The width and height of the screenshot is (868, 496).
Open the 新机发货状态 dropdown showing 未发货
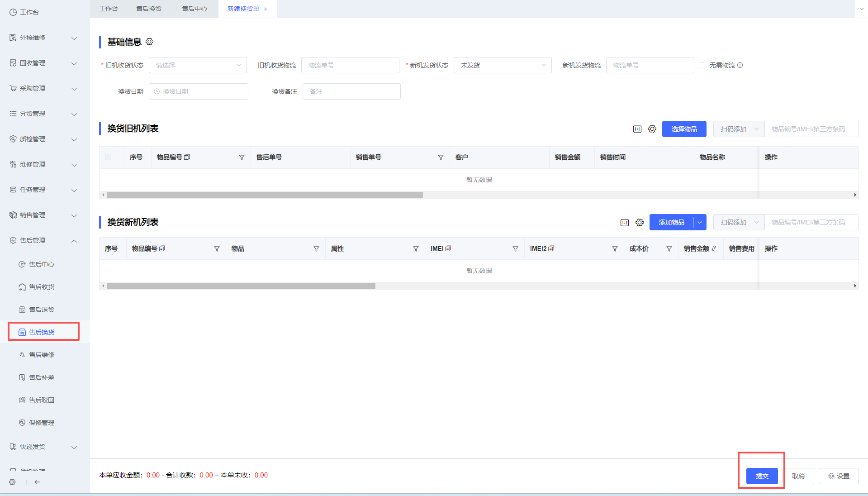coord(502,65)
